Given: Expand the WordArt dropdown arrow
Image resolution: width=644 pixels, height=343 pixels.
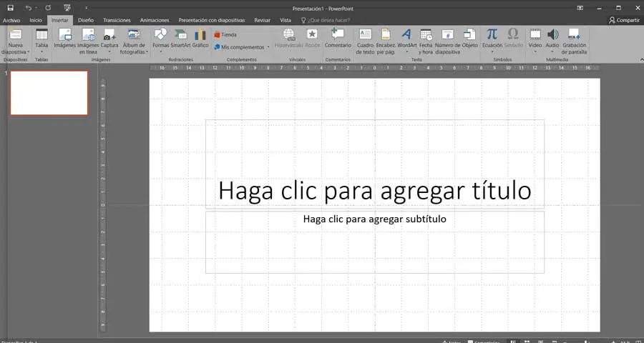Looking at the screenshot, I should click(x=406, y=52).
